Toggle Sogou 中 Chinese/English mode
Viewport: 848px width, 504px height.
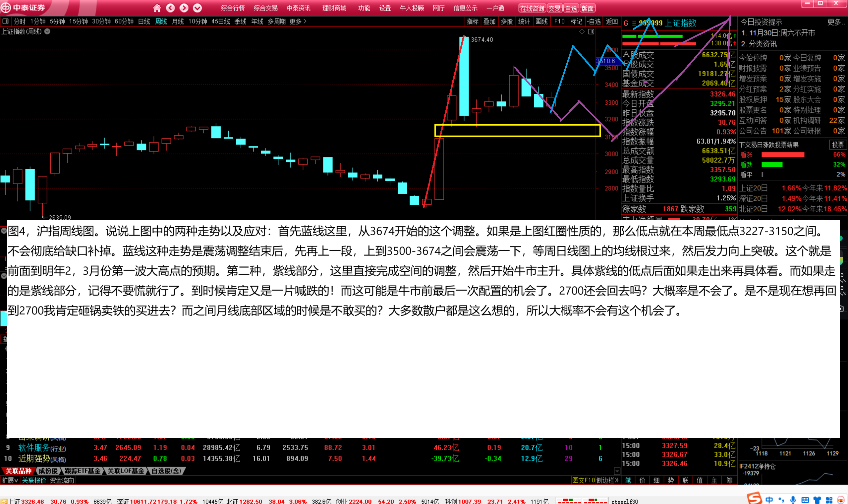click(769, 500)
